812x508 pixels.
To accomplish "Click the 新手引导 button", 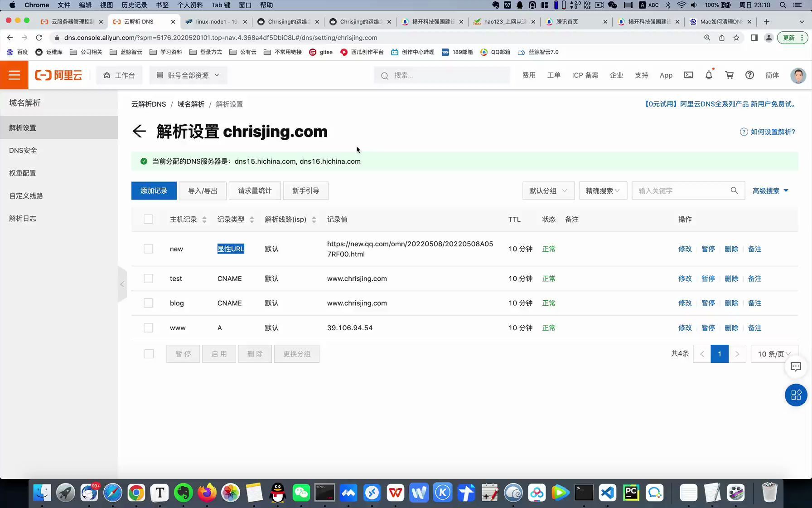I will point(305,190).
